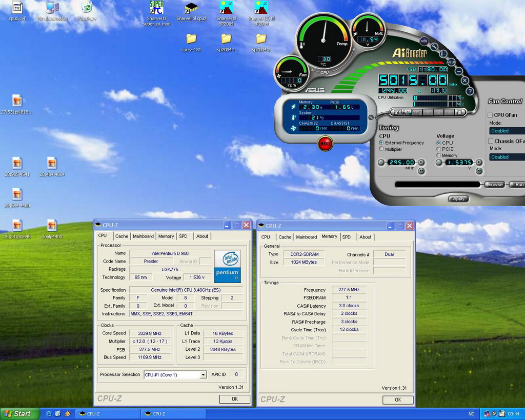Click the black program path field in AI Booster

click(438, 185)
